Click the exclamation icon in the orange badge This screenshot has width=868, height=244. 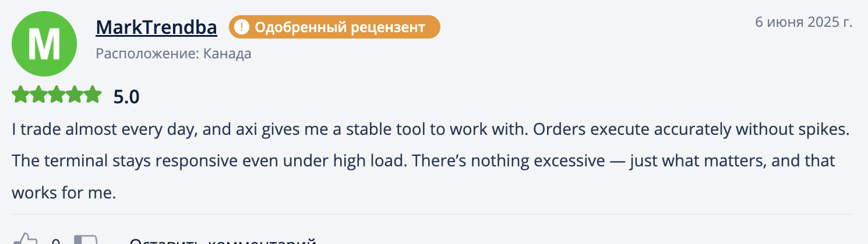point(242,27)
